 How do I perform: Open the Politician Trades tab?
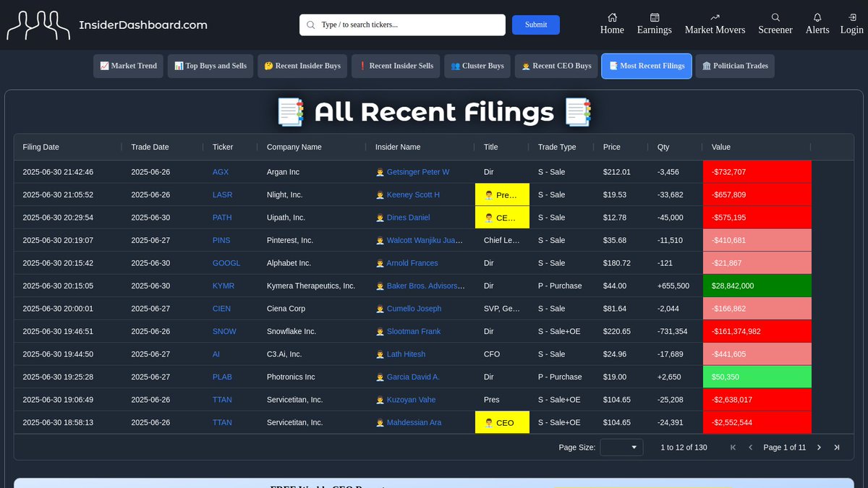(x=735, y=66)
